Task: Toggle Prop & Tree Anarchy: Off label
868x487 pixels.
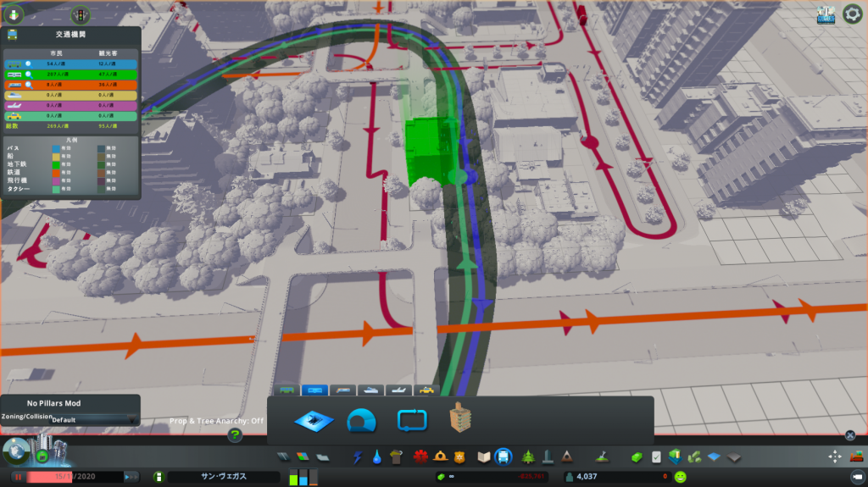Action: tap(216, 421)
